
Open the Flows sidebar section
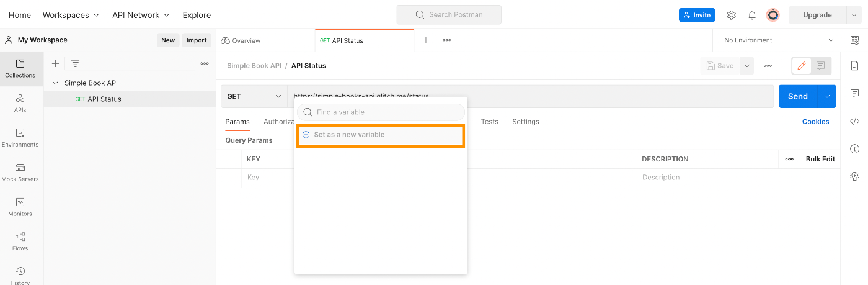click(20, 242)
